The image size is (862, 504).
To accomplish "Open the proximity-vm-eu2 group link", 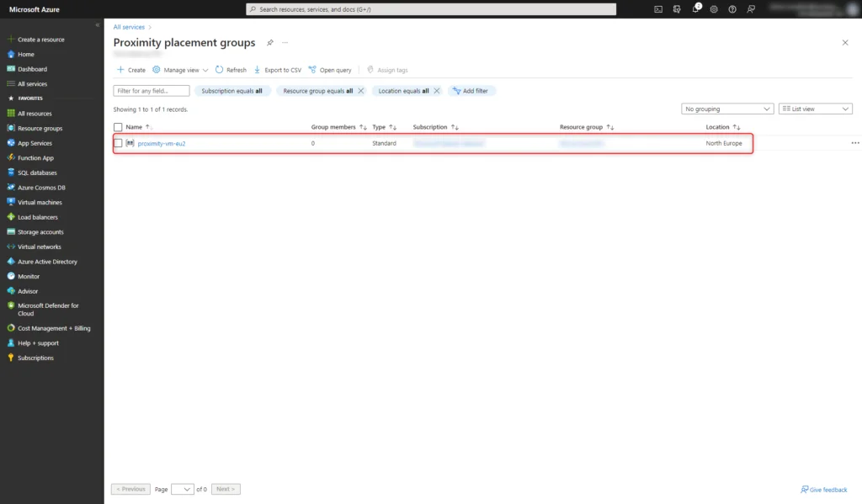I will 162,143.
